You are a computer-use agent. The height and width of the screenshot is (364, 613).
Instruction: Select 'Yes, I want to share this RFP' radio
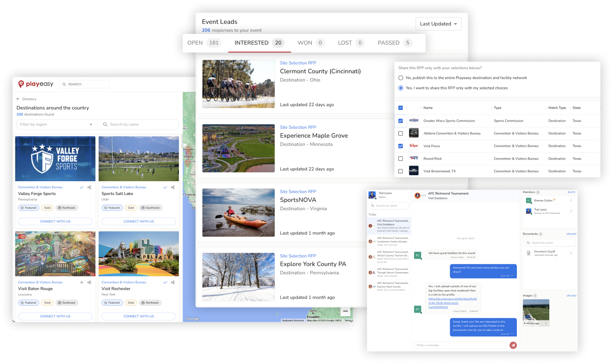tap(401, 88)
